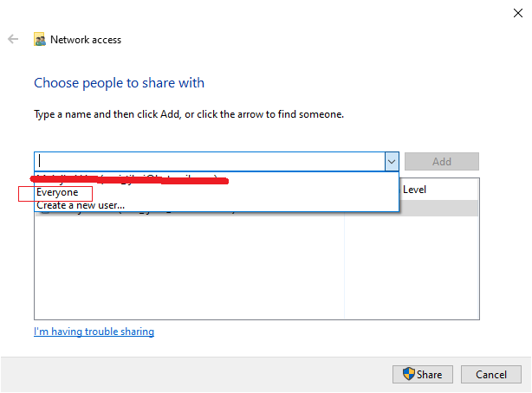
Task: Click the Network access title text
Action: pyautogui.click(x=86, y=40)
